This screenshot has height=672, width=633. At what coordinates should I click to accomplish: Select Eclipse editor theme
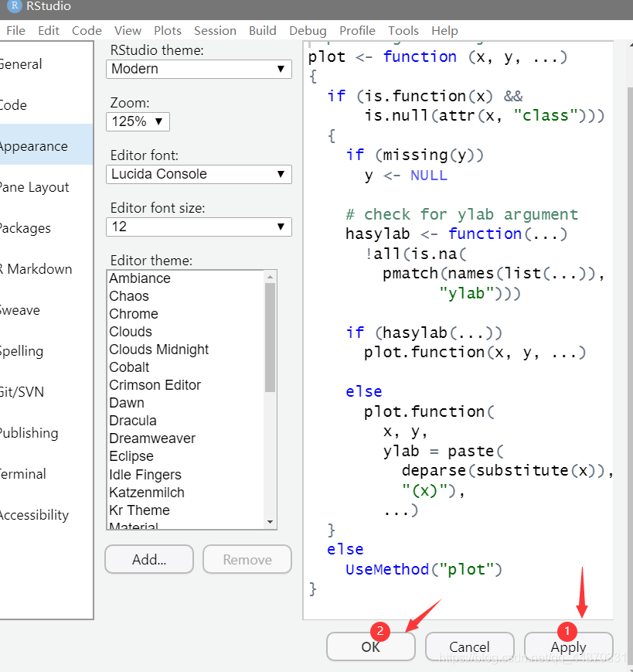point(185,456)
